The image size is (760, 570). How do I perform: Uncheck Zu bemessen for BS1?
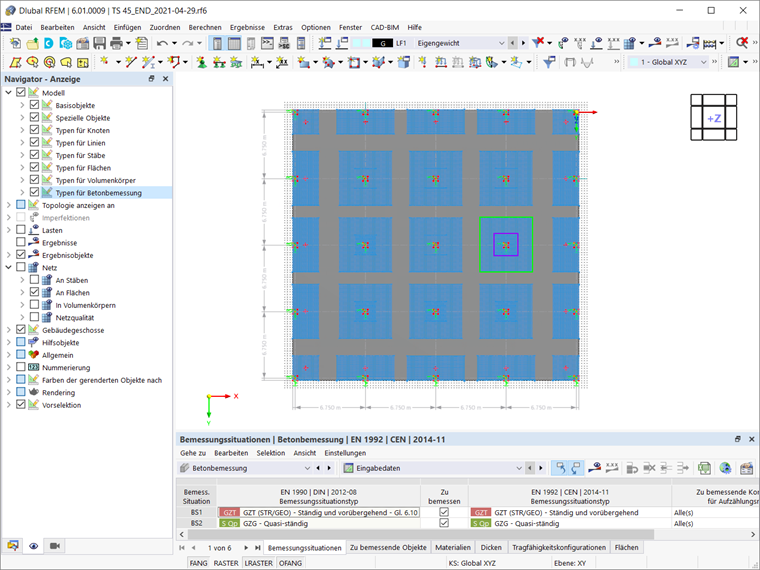click(444, 512)
